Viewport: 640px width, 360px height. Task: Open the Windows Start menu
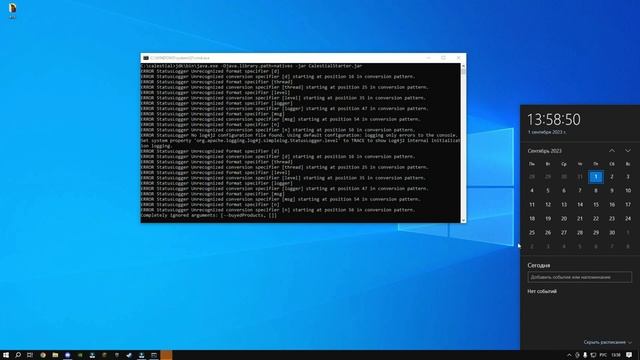point(6,355)
